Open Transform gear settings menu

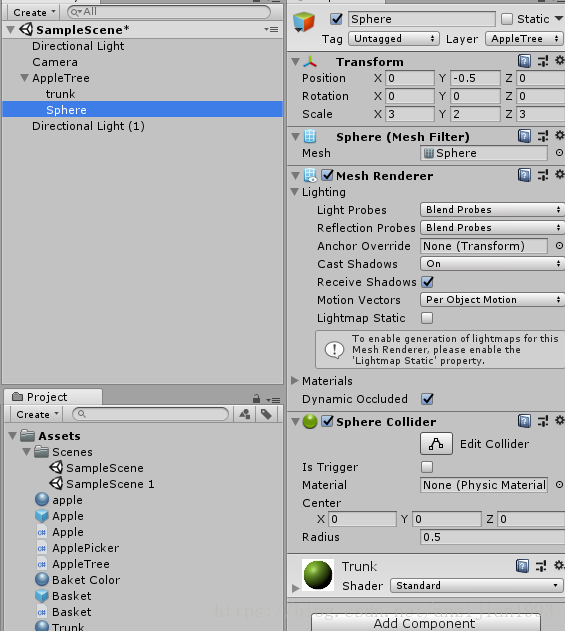(559, 60)
